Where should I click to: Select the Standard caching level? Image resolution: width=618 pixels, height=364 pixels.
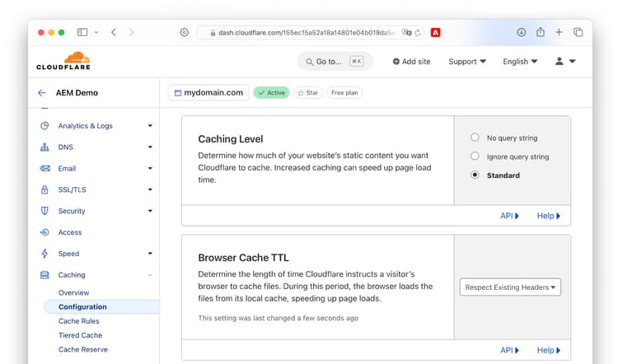(x=475, y=175)
